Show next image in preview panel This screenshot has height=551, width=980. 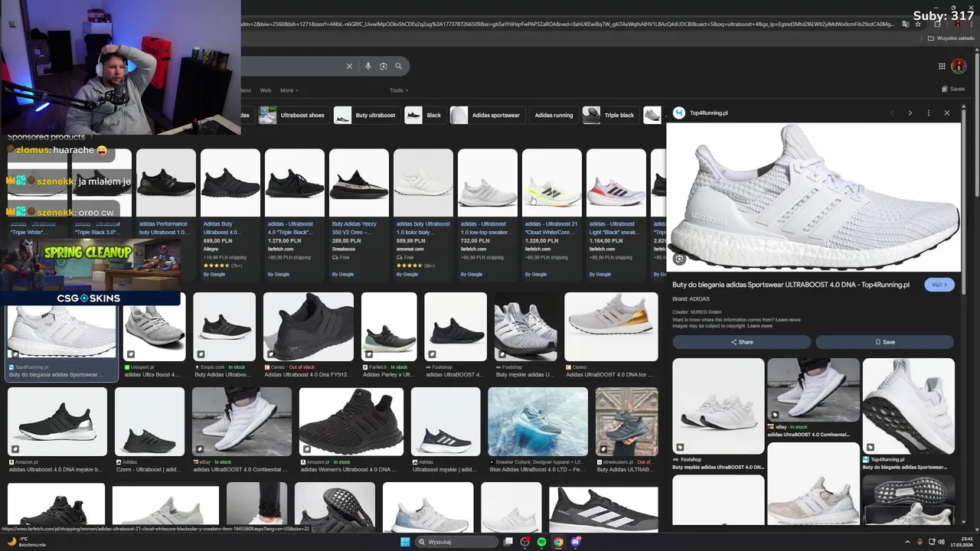(910, 113)
